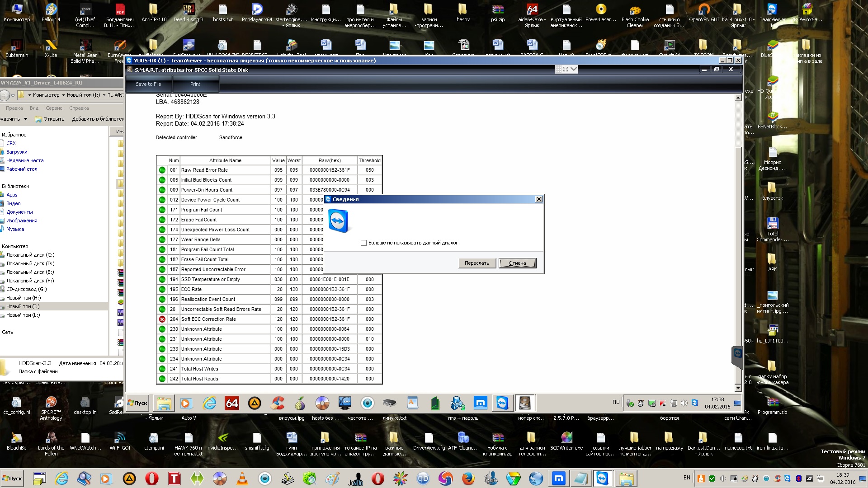Click green status icon for Raw Read Error Rate
868x488 pixels.
click(162, 170)
